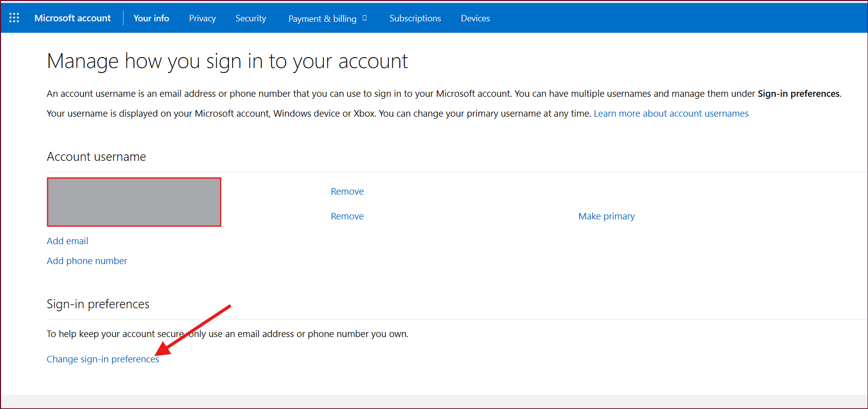
Task: Click the Microsoft account home link
Action: pyautogui.click(x=73, y=18)
